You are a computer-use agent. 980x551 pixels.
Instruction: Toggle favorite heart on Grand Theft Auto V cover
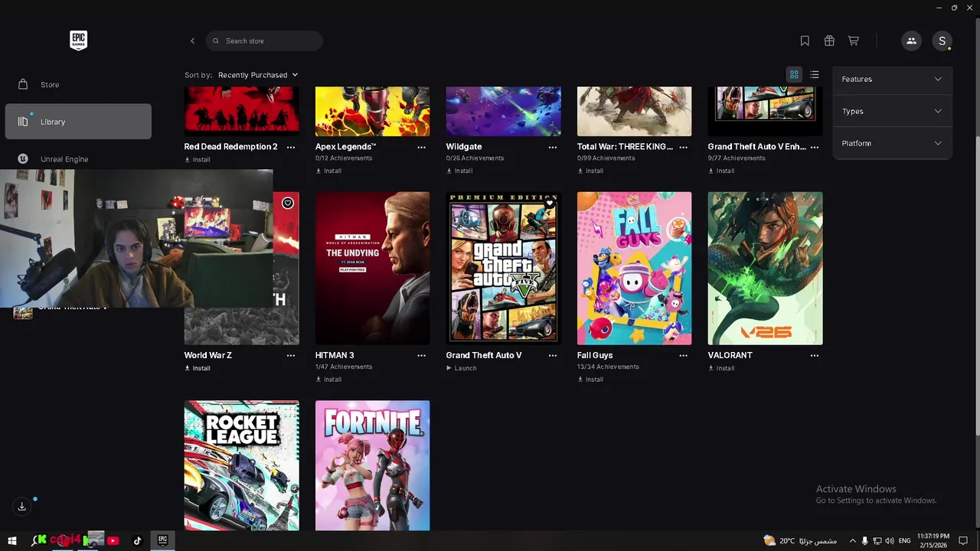point(550,203)
